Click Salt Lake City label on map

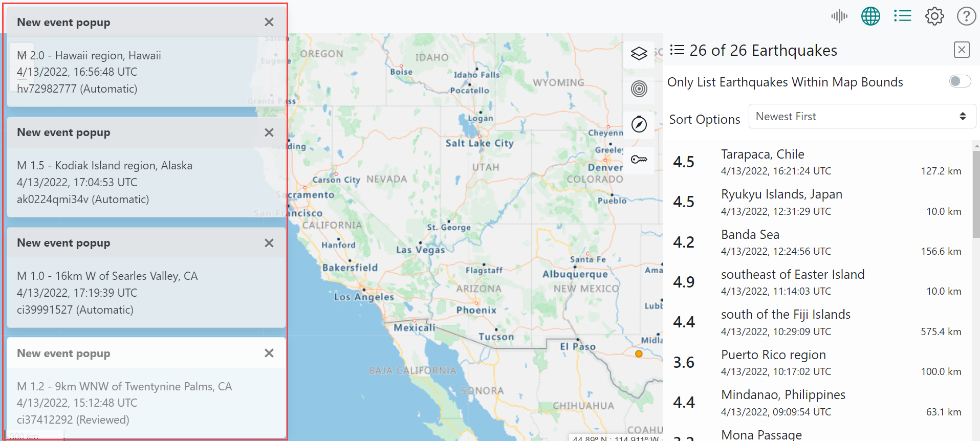point(479,143)
